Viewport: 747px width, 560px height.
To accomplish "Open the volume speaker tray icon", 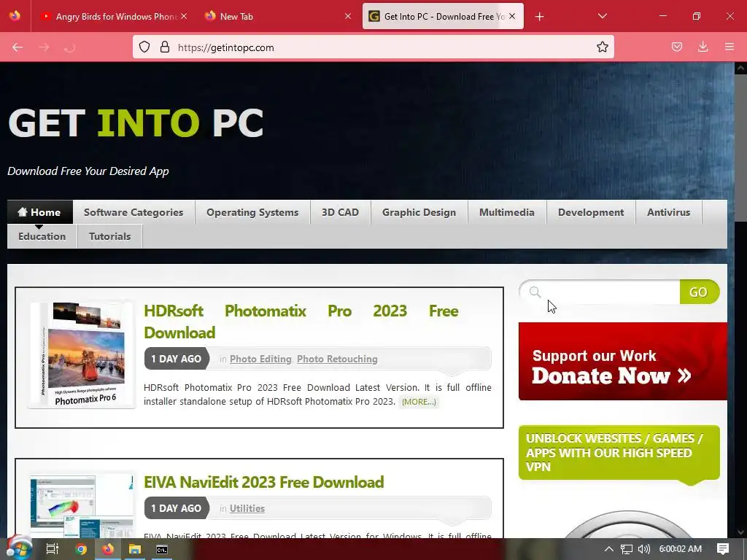I will click(x=643, y=549).
